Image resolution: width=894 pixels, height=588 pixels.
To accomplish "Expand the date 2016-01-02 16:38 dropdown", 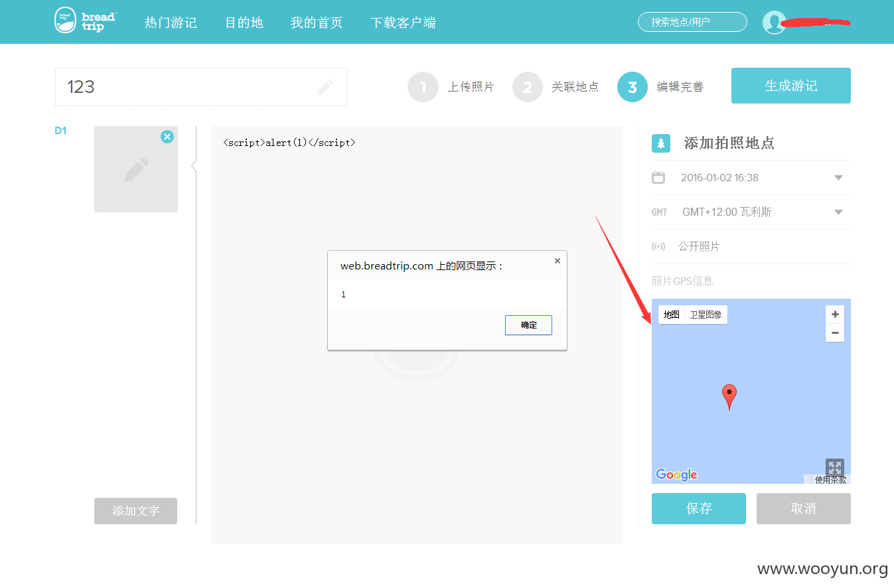I will coord(838,178).
